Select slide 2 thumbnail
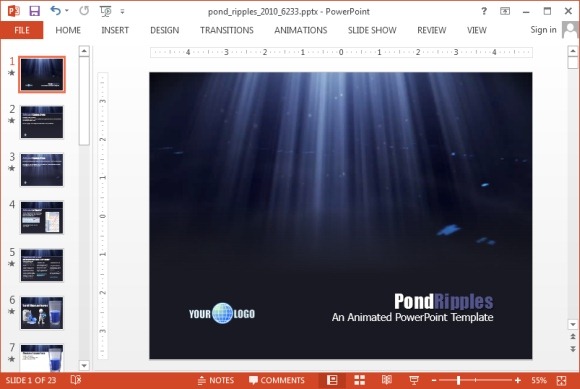This screenshot has height=389, width=580. point(42,122)
